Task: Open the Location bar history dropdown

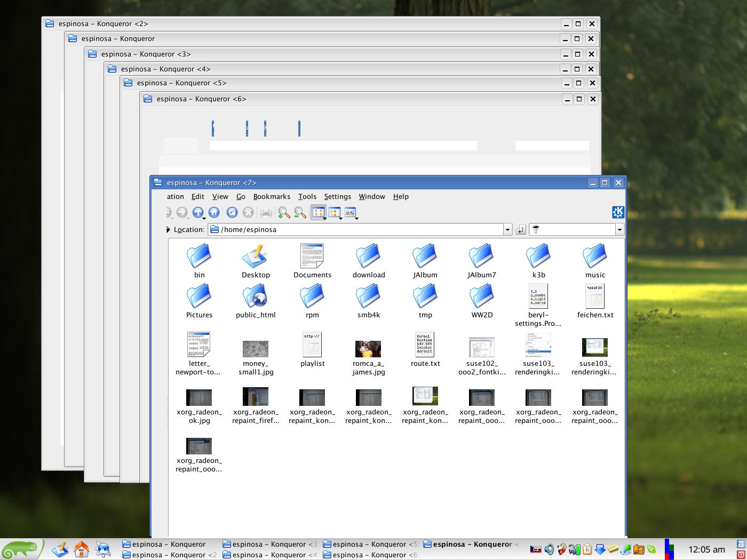Action: click(507, 229)
